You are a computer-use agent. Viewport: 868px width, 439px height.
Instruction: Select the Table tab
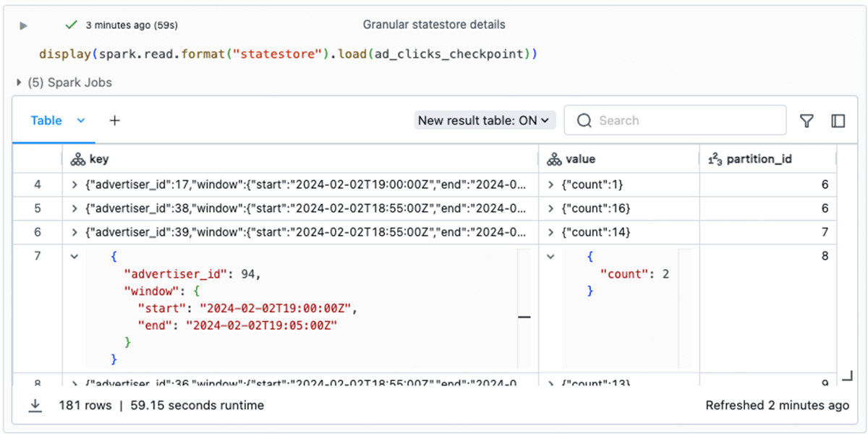(46, 121)
